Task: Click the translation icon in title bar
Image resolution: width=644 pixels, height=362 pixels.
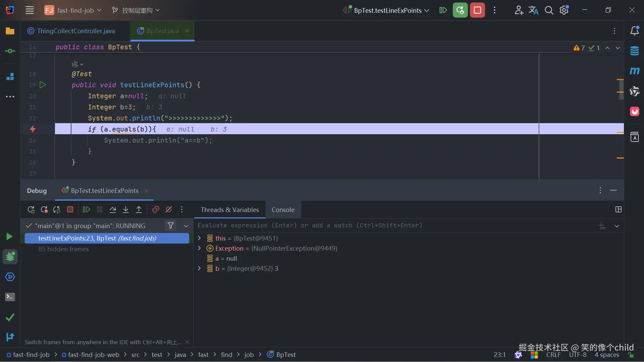Action: pyautogui.click(x=534, y=10)
